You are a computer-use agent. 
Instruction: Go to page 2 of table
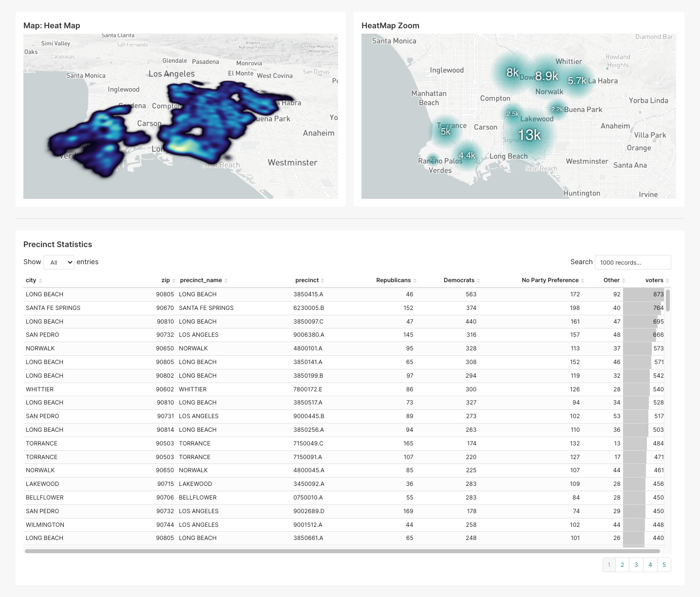pos(622,565)
